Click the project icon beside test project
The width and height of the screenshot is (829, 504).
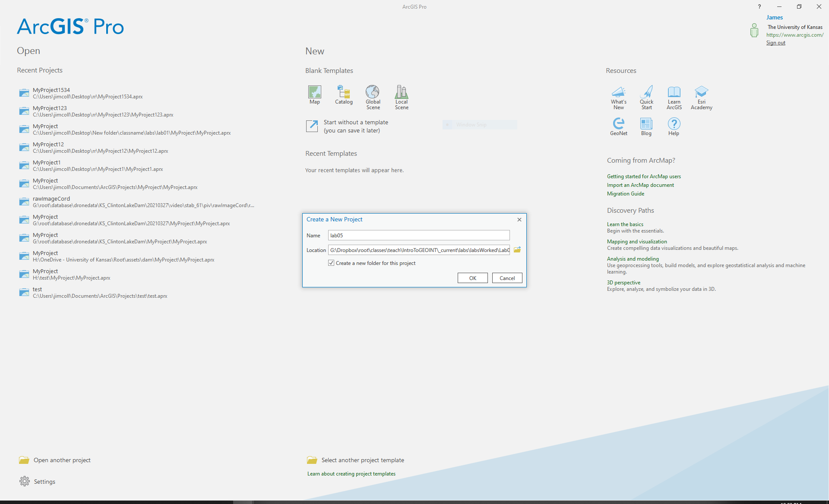(x=24, y=292)
